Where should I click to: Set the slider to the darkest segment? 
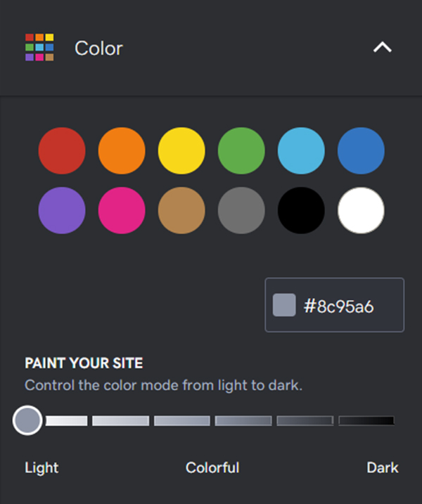tap(366, 421)
